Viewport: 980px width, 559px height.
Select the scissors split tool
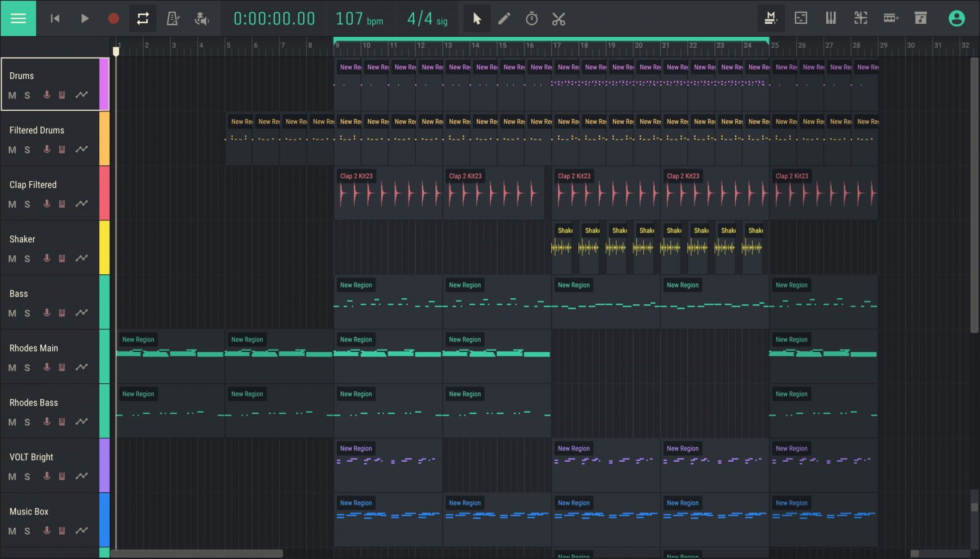[x=559, y=19]
